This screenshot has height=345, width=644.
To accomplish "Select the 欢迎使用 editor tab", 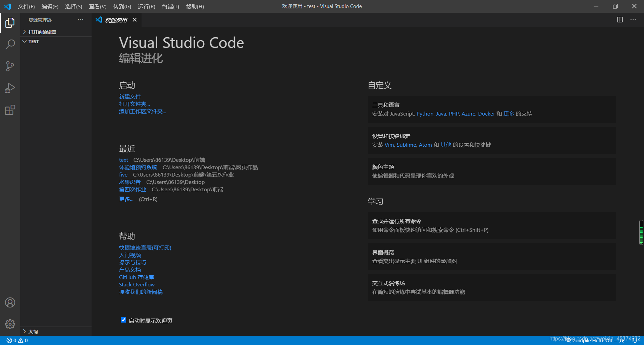I will (x=117, y=20).
